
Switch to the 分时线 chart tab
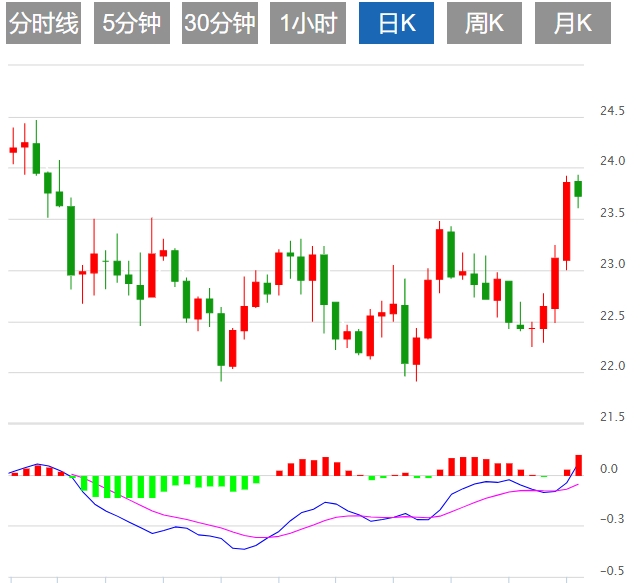coord(43,23)
